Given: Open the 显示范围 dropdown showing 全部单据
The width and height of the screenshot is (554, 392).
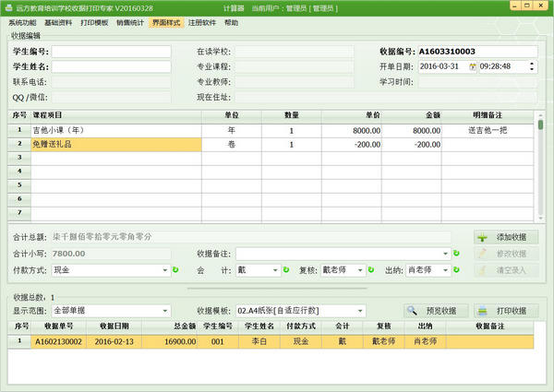Looking at the screenshot, I should click(x=164, y=311).
